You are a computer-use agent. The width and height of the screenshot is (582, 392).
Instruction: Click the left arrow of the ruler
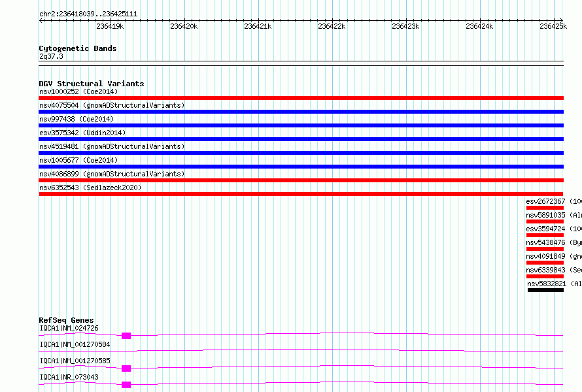(x=41, y=21)
